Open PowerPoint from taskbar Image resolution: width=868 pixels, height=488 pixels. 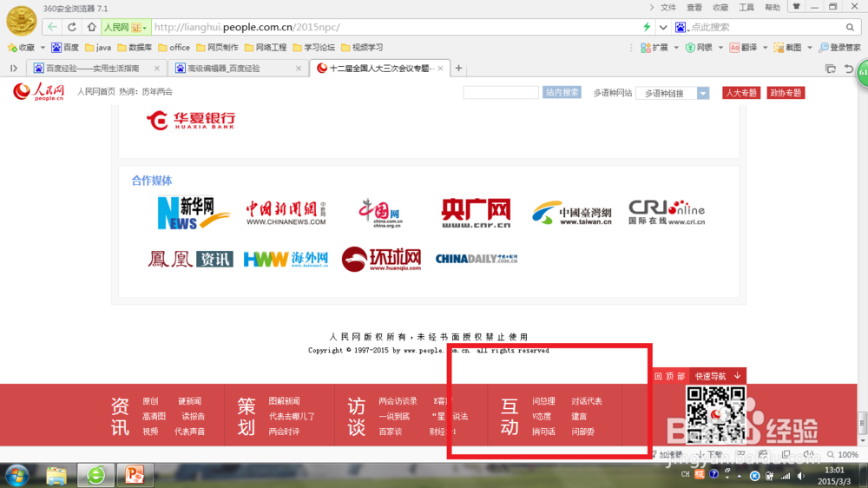click(x=134, y=475)
